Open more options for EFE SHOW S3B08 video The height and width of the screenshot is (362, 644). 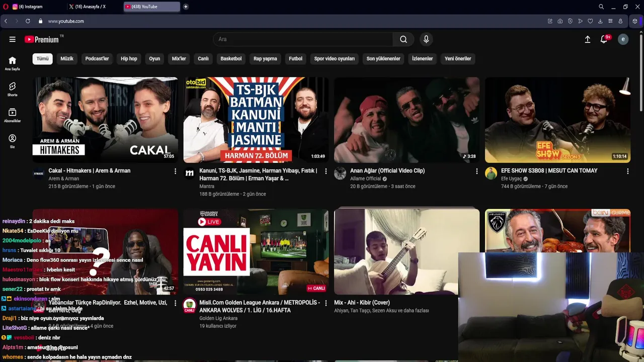[x=627, y=171]
